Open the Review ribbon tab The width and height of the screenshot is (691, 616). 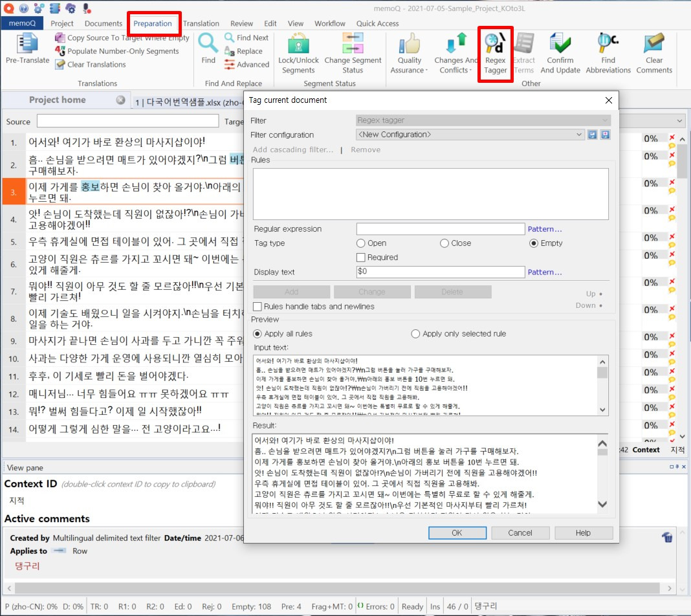(241, 23)
